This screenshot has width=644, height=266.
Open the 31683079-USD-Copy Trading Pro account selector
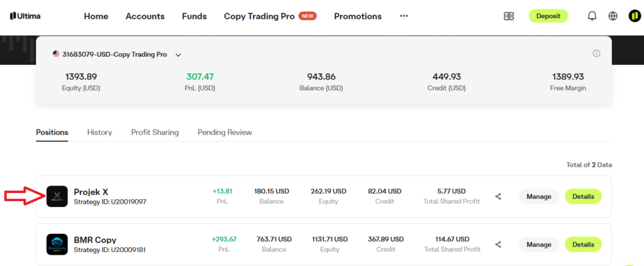tap(117, 54)
